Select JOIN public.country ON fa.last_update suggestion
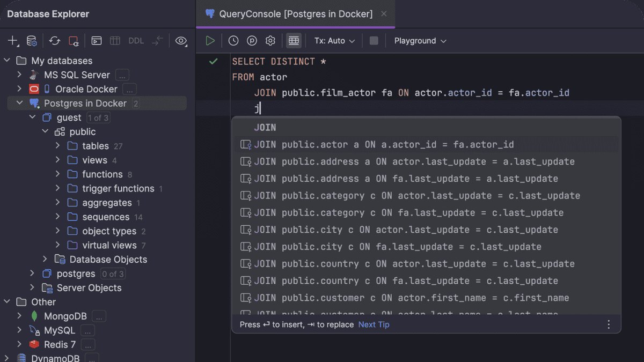 [426, 280]
